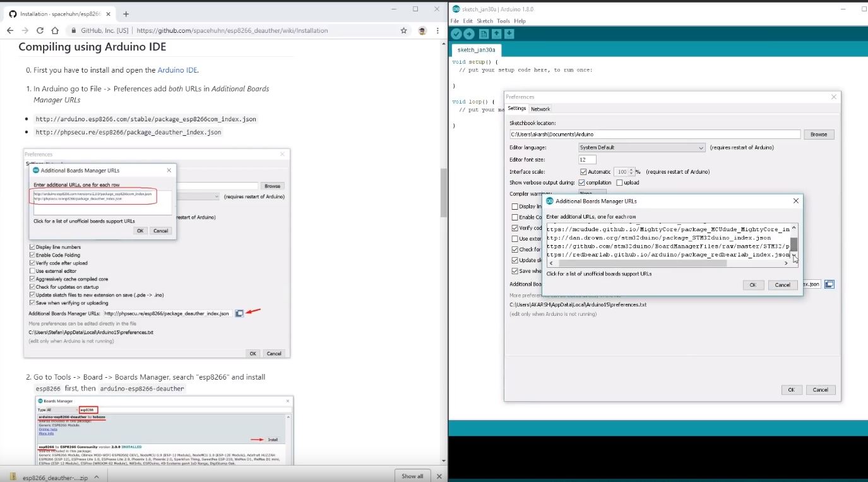Bookmark this page with the star icon
868x482 pixels.
403,30
